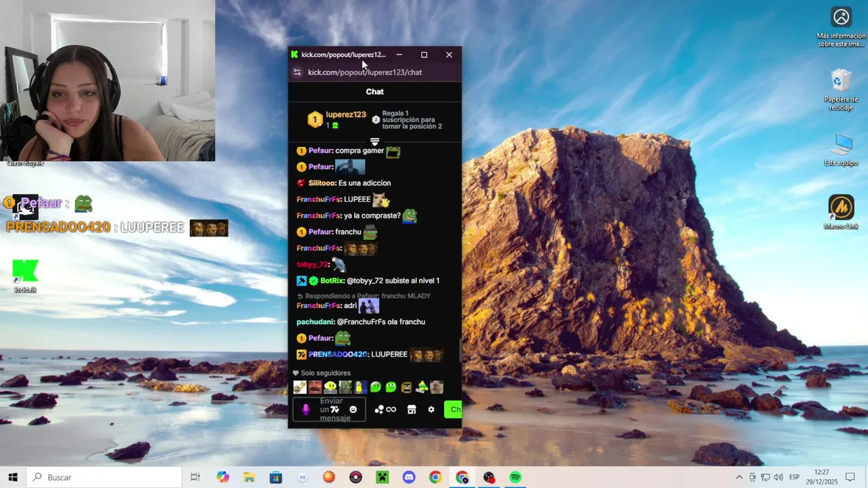Viewport: 868px width, 488px height.
Task: Select the yellow skeleton key emote in quick bar
Action: click(300, 387)
